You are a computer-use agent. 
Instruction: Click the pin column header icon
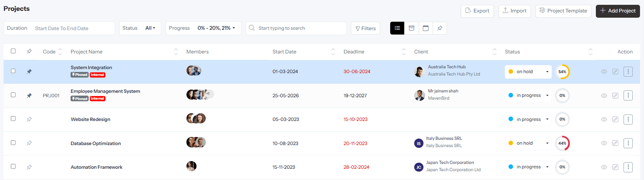pos(29,51)
